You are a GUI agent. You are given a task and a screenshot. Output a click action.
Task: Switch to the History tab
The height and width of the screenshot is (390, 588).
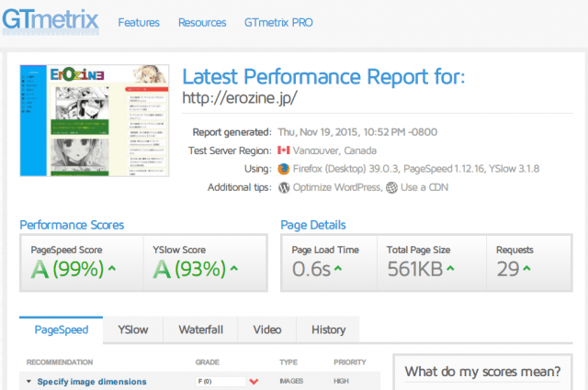point(329,330)
